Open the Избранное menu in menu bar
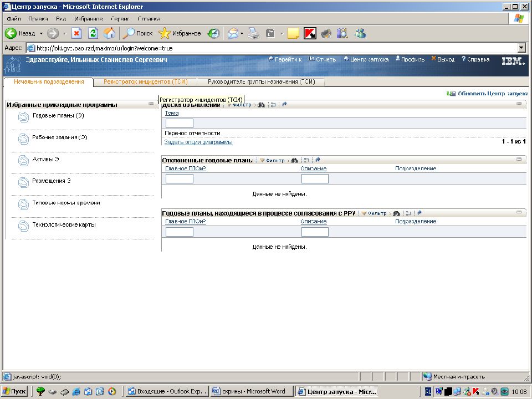The height and width of the screenshot is (399, 532). (x=88, y=19)
